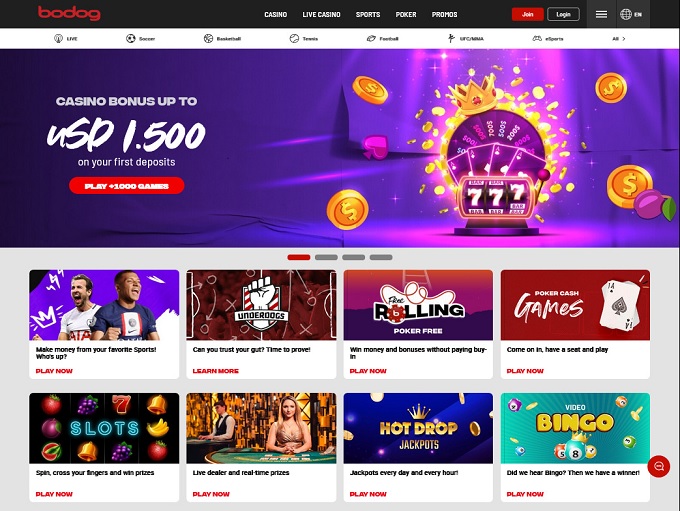Open the globe language selector EN
This screenshot has height=511, width=680.
click(x=631, y=14)
